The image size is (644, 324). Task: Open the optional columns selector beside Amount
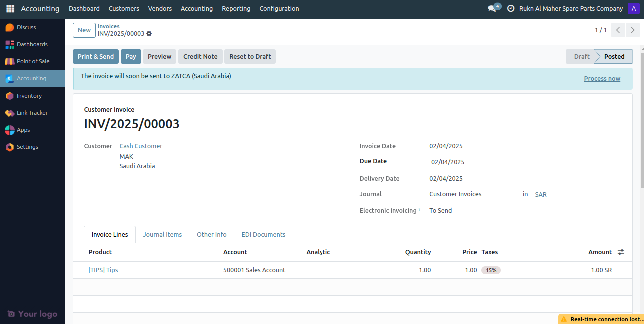(621, 252)
